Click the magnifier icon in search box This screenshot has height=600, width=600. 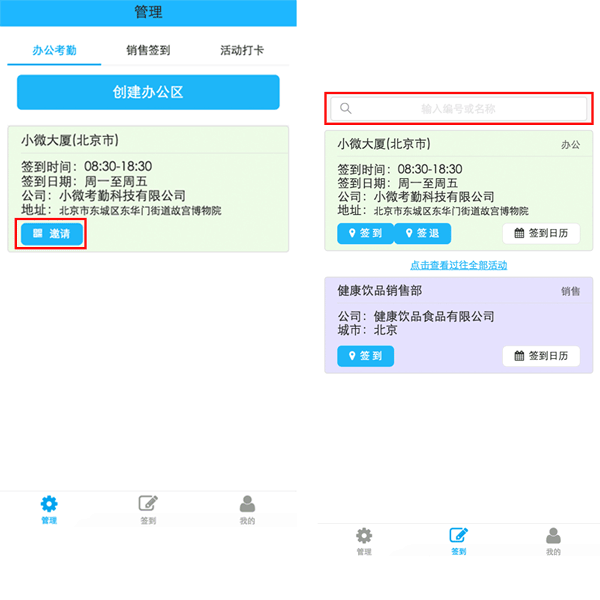point(346,108)
